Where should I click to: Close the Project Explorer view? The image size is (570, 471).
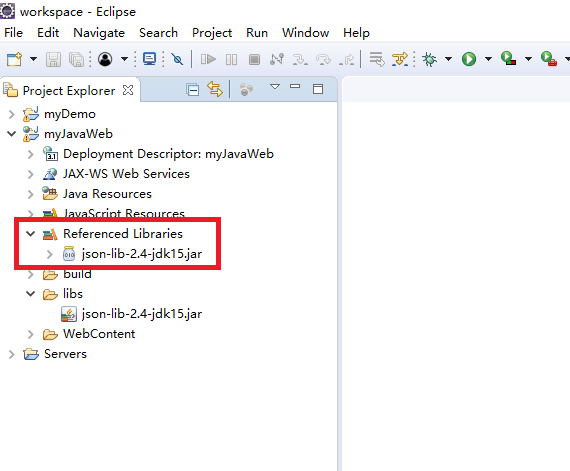pyautogui.click(x=128, y=90)
